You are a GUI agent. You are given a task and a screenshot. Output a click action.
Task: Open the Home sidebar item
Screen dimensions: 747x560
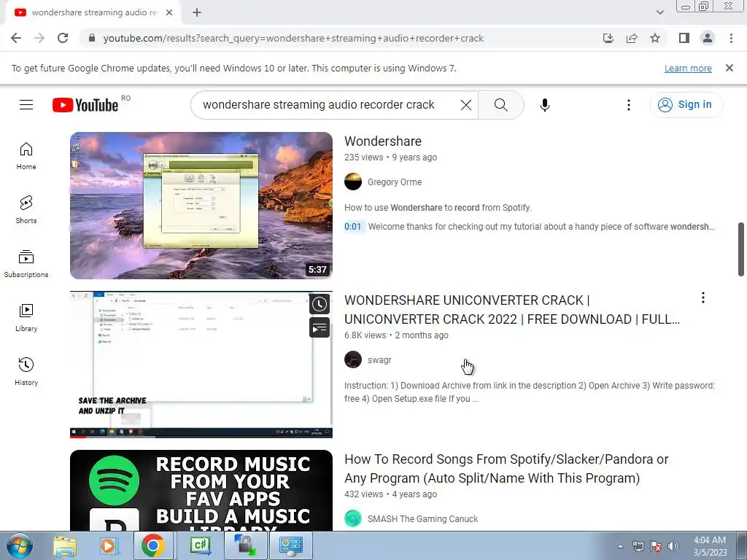click(x=26, y=156)
